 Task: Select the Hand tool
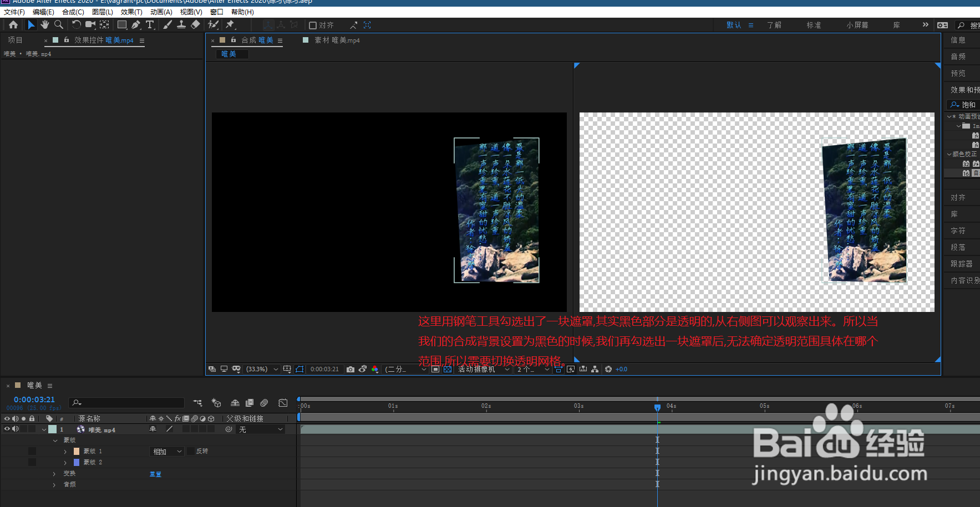pos(45,25)
